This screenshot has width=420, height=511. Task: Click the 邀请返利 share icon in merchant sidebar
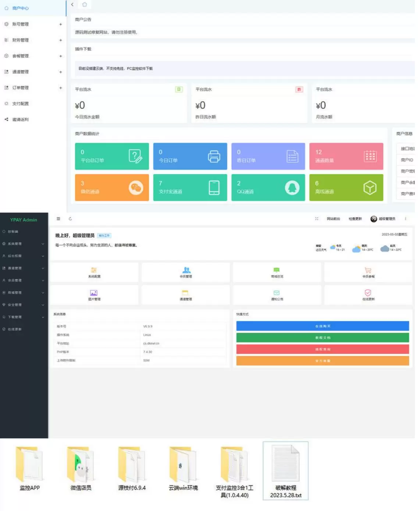[x=6, y=120]
